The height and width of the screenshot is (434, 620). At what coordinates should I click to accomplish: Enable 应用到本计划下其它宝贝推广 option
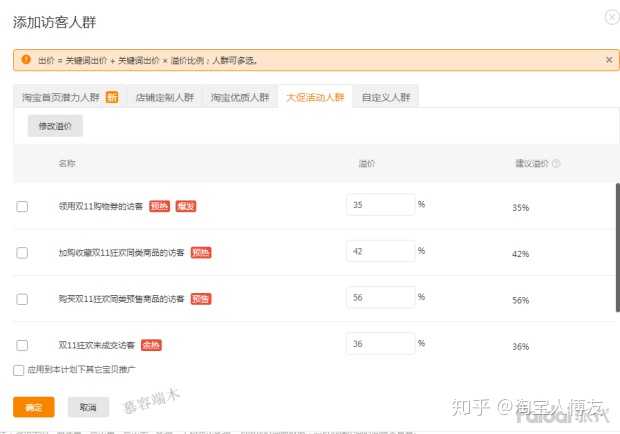(x=19, y=370)
